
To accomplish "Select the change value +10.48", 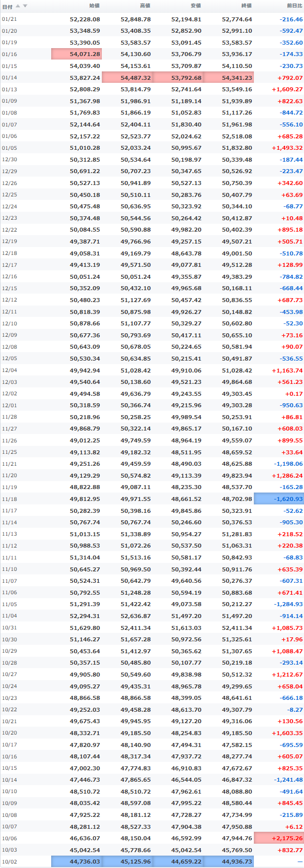I will pyautogui.click(x=292, y=218).
